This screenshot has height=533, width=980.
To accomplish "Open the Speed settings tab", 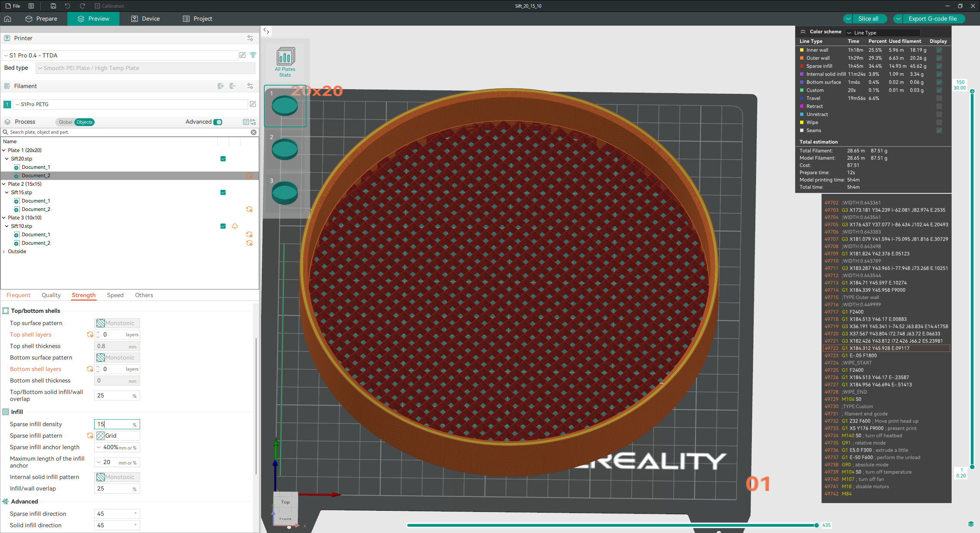I will click(x=115, y=295).
